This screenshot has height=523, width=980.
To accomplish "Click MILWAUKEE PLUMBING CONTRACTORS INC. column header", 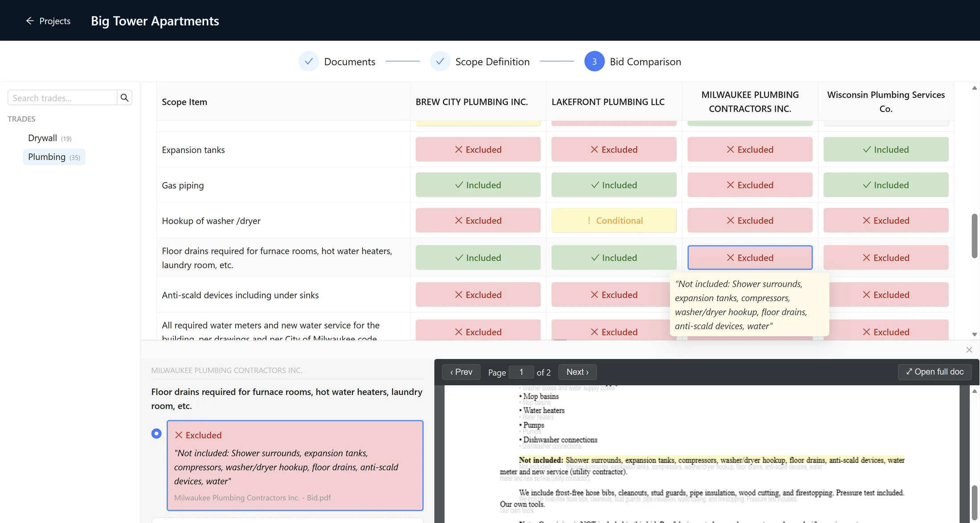I will point(750,102).
